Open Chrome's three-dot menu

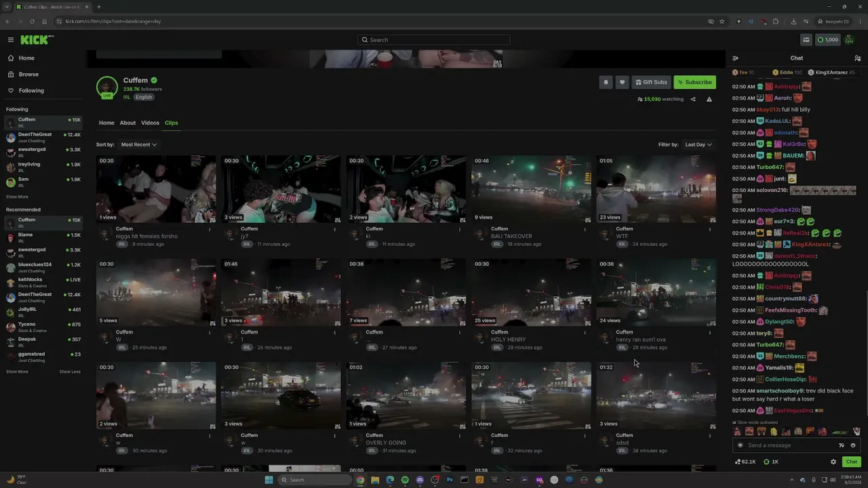860,21
